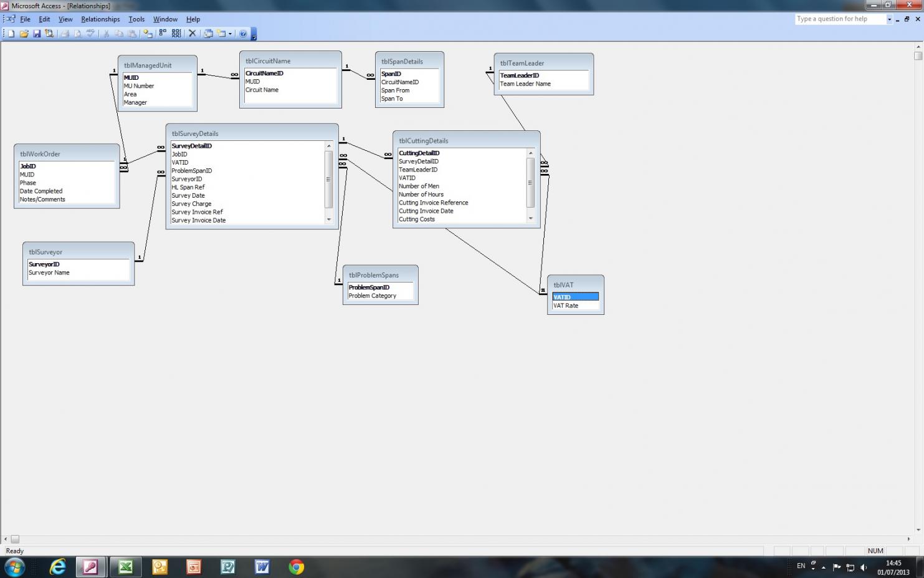Click the volume speaker tray icon
This screenshot has width=924, height=578.
[864, 567]
